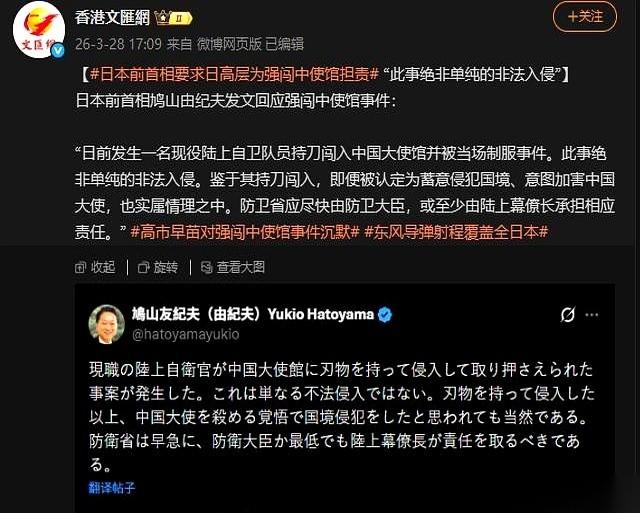Collapse the image with 收起
Viewport: 640px width, 513px height.
[x=96, y=267]
